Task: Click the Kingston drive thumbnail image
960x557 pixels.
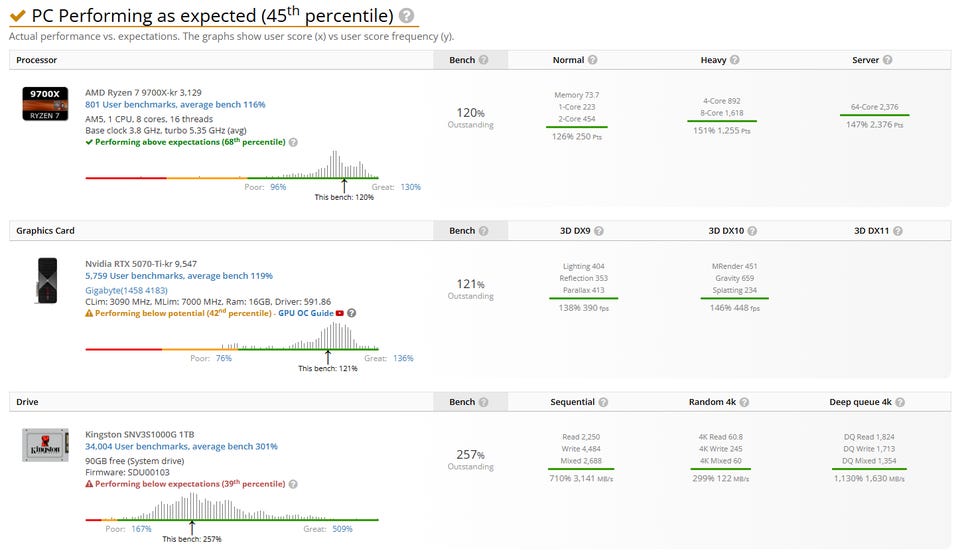Action: (x=45, y=445)
